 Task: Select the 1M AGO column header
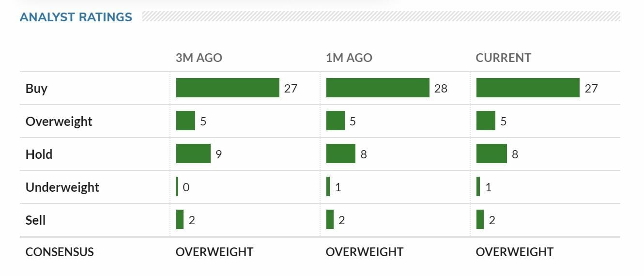349,58
